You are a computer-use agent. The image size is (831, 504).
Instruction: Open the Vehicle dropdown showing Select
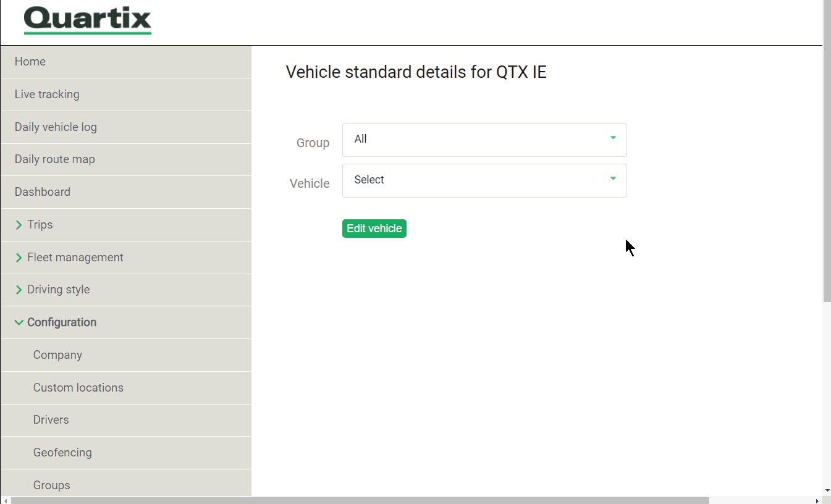484,180
